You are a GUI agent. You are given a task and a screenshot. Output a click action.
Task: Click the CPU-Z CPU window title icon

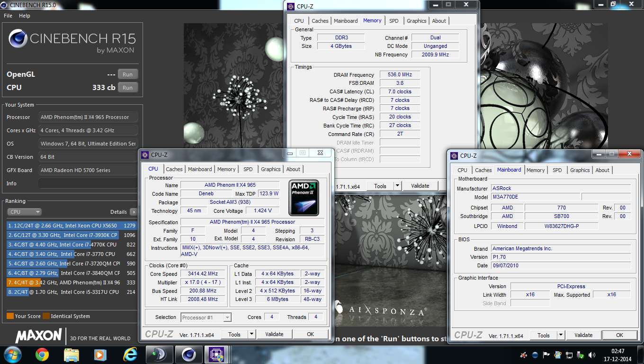point(145,155)
